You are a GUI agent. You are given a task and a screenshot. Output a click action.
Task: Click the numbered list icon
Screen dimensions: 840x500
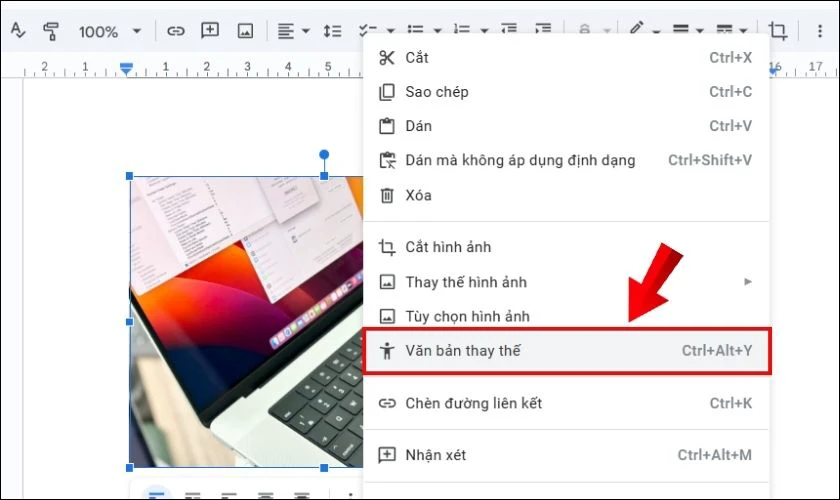462,29
